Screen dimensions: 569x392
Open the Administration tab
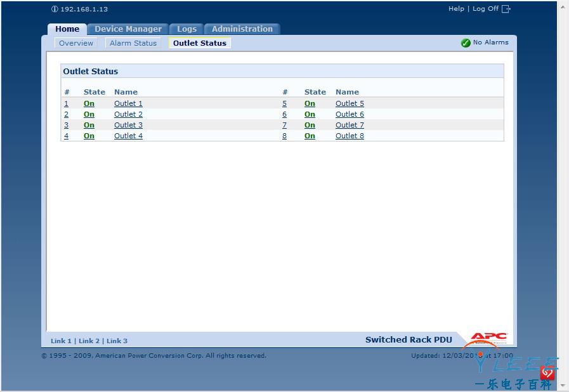point(242,29)
